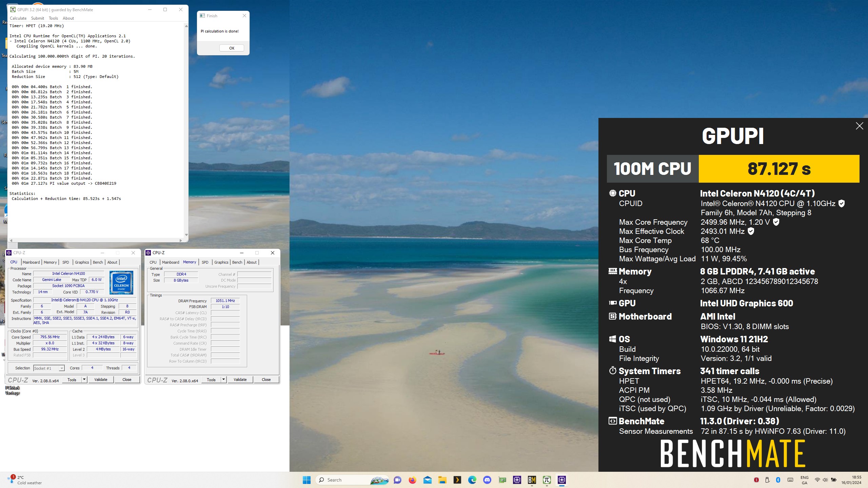This screenshot has height=488, width=868.
Task: Click scroll-up arrow of GPUPI log
Action: click(186, 26)
